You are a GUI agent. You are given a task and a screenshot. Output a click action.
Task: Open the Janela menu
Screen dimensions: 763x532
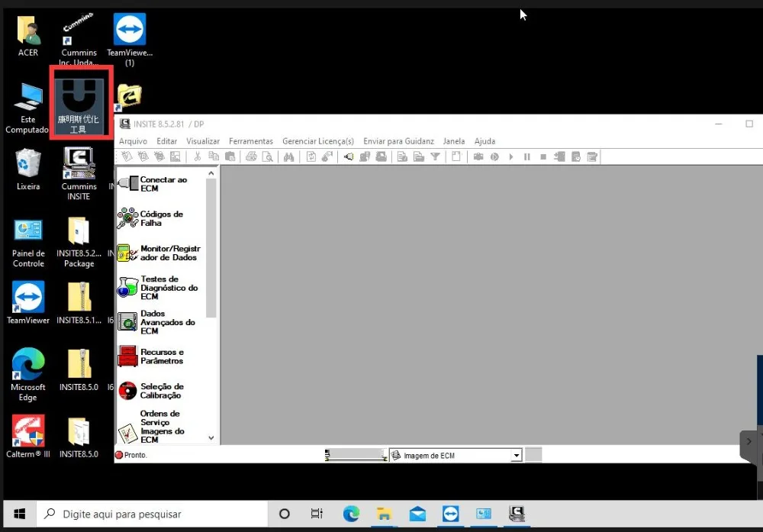(x=453, y=141)
